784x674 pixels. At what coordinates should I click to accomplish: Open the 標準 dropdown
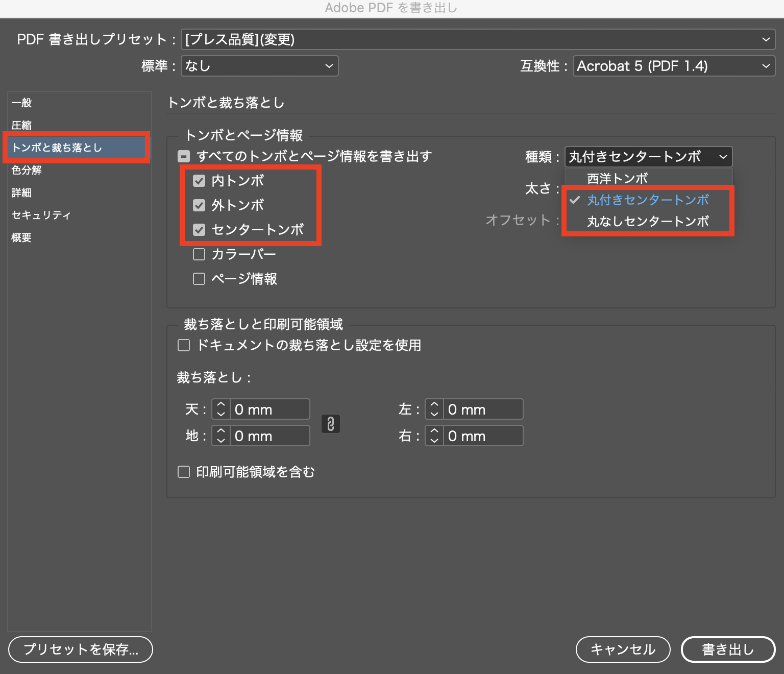(x=259, y=66)
